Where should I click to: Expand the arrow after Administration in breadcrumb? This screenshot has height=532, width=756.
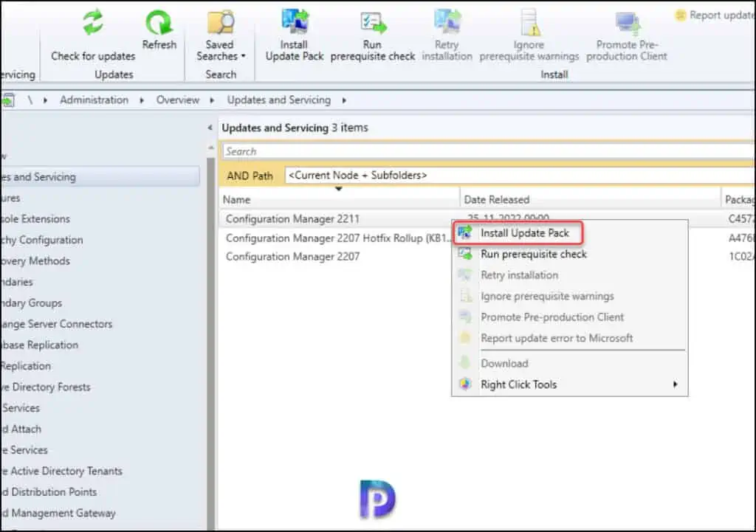click(x=142, y=100)
